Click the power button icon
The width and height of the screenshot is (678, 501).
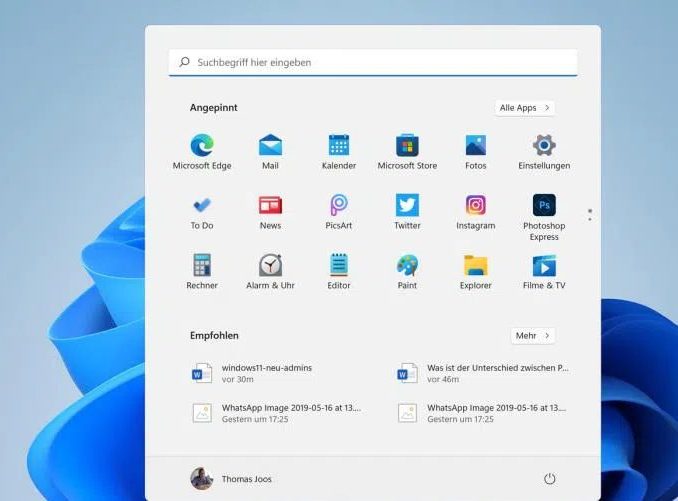tap(550, 479)
